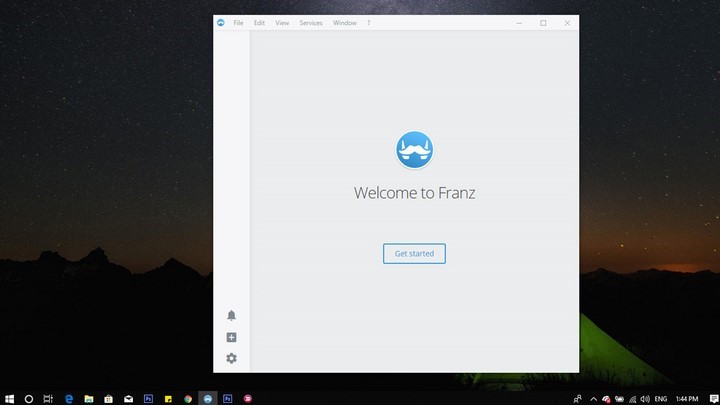Click the notifications bell icon in sidebar

tap(231, 316)
